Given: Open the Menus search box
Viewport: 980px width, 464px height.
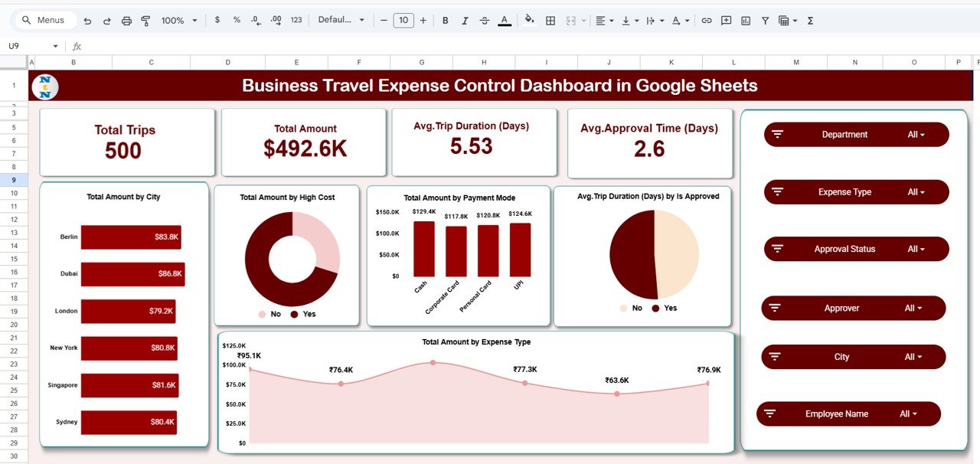Looking at the screenshot, I should tap(46, 21).
